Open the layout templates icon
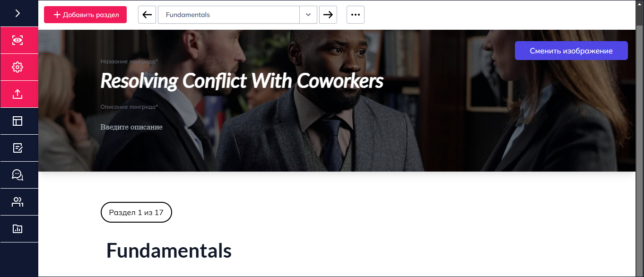The image size is (644, 277). pyautogui.click(x=17, y=121)
